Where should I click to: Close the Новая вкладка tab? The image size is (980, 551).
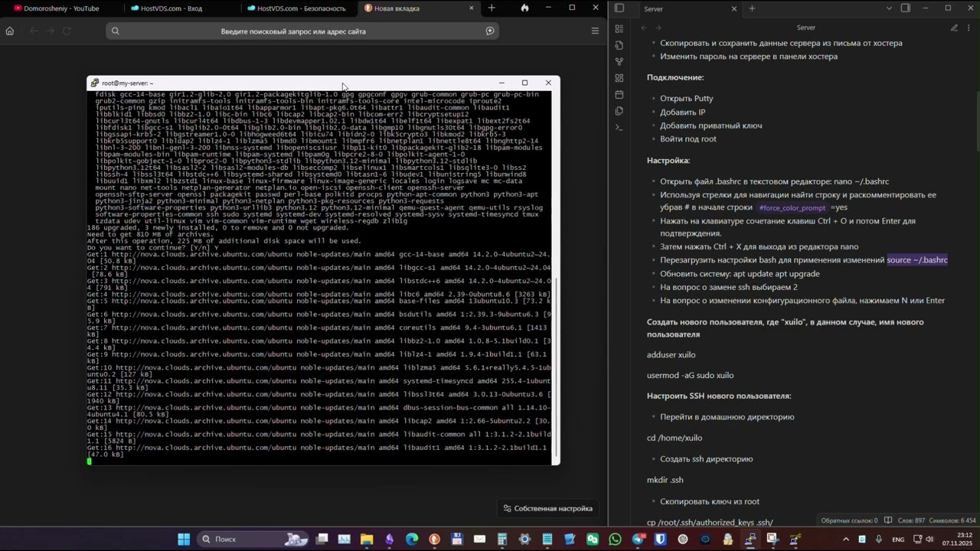[x=472, y=8]
